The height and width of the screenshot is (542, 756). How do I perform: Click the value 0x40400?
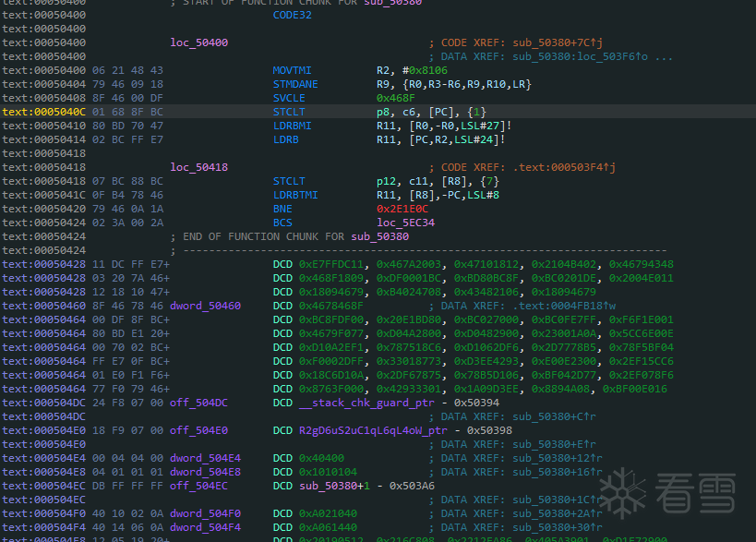point(321,458)
